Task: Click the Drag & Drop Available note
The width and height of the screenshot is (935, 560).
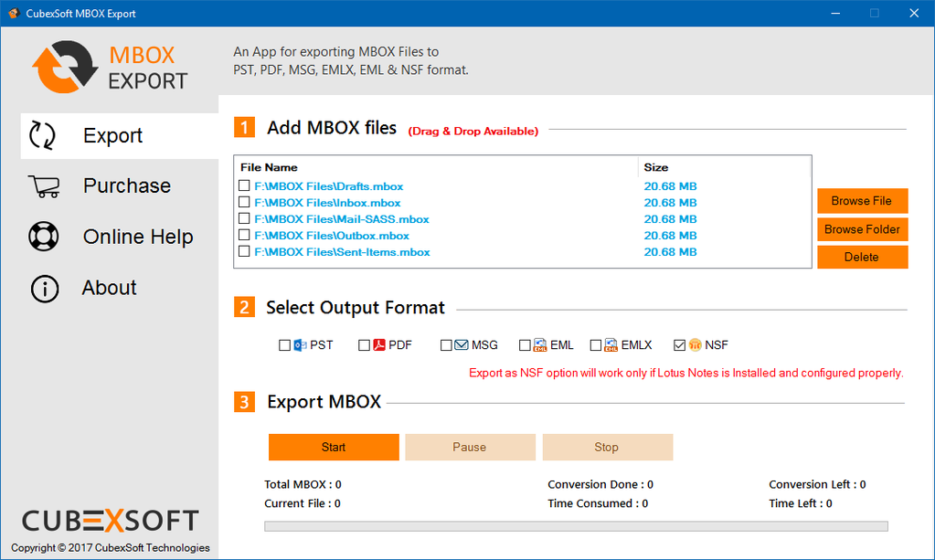Action: (x=473, y=131)
